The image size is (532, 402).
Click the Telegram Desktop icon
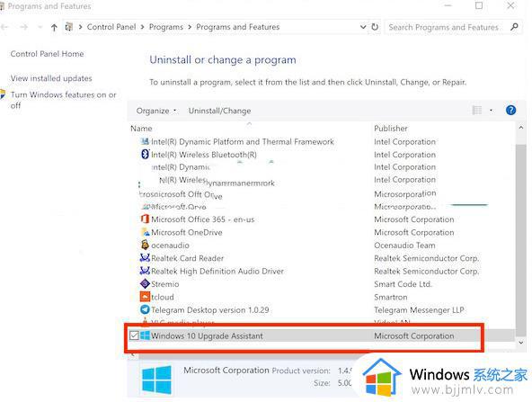[x=145, y=309]
